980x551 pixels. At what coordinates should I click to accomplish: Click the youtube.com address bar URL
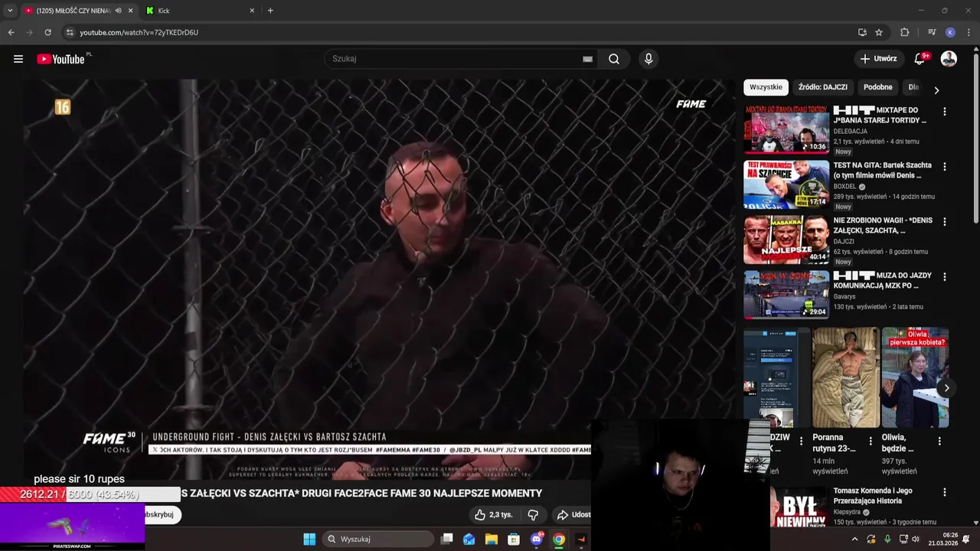pos(139,32)
